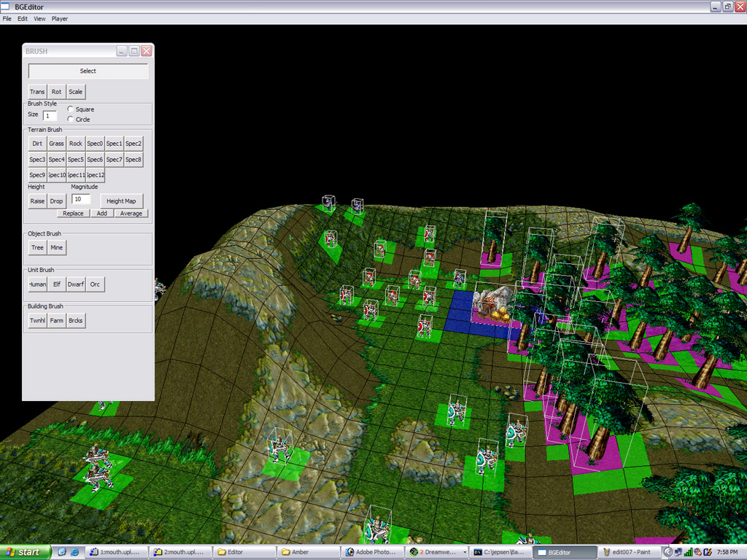Open the Player menu
Image resolution: width=747 pixels, height=560 pixels.
click(60, 19)
